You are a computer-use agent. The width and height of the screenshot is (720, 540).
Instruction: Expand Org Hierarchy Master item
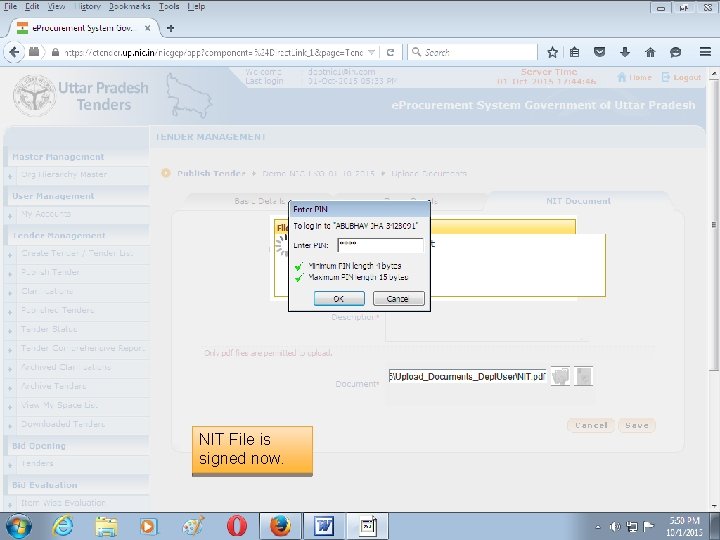[10, 175]
